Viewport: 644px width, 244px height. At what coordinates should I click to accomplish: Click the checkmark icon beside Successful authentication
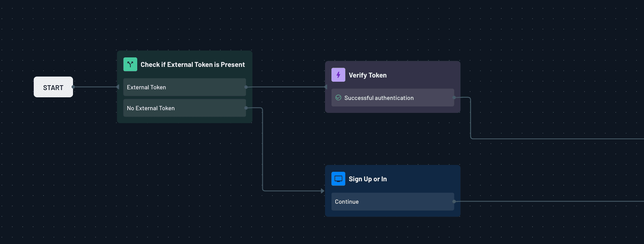pyautogui.click(x=338, y=97)
